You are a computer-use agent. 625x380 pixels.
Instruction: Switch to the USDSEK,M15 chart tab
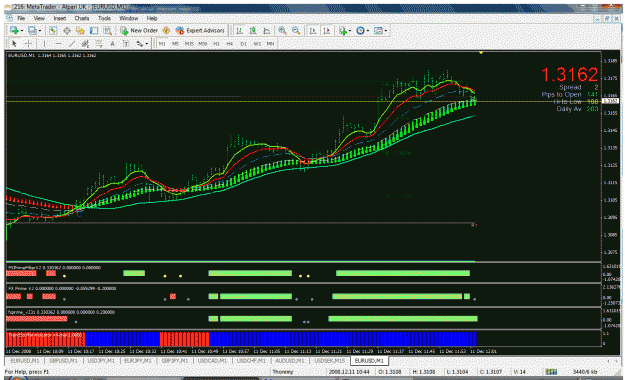tap(330, 361)
